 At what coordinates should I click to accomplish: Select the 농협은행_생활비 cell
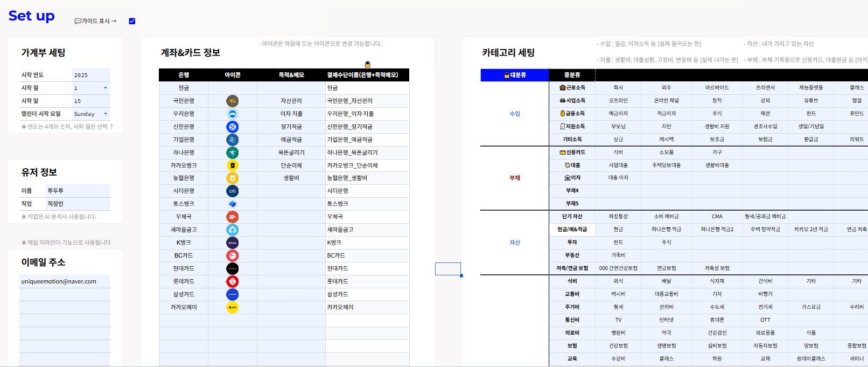coord(367,178)
